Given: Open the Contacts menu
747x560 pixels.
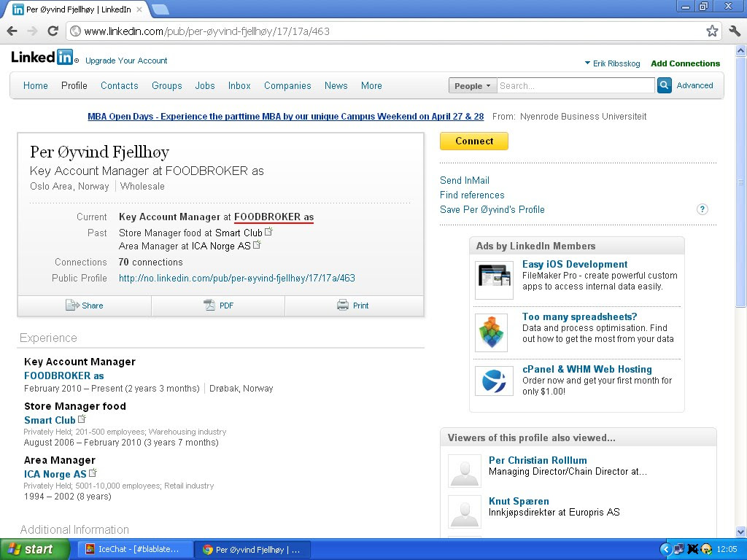Looking at the screenshot, I should coord(119,86).
